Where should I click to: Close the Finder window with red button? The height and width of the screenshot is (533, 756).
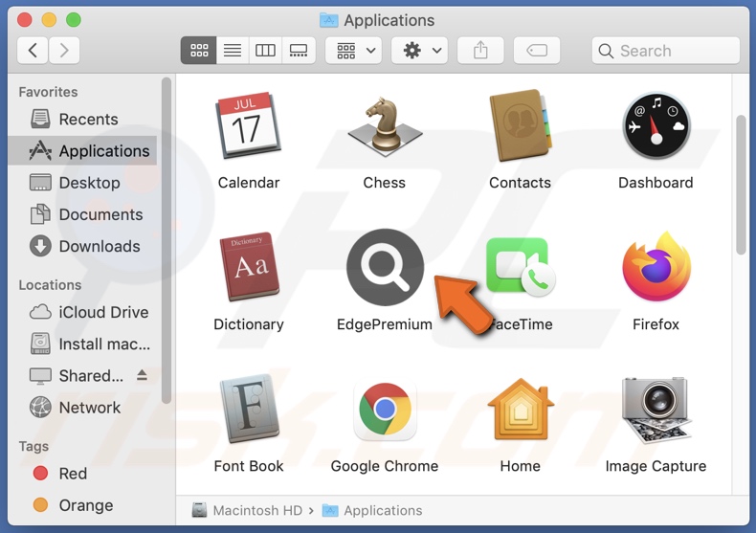coord(24,20)
